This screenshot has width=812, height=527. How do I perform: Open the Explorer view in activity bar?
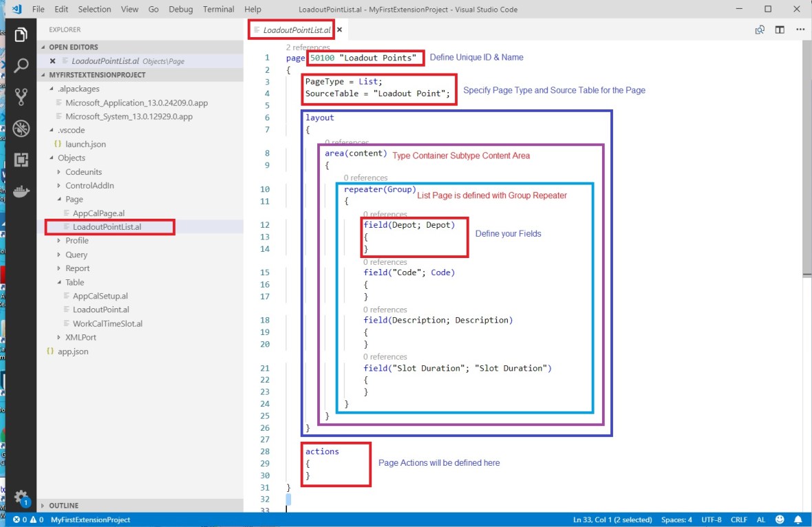21,34
